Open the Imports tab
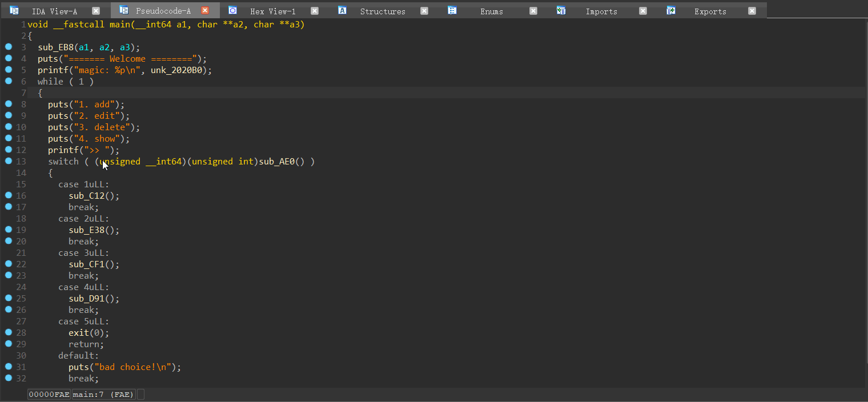This screenshot has height=402, width=868. pyautogui.click(x=601, y=11)
